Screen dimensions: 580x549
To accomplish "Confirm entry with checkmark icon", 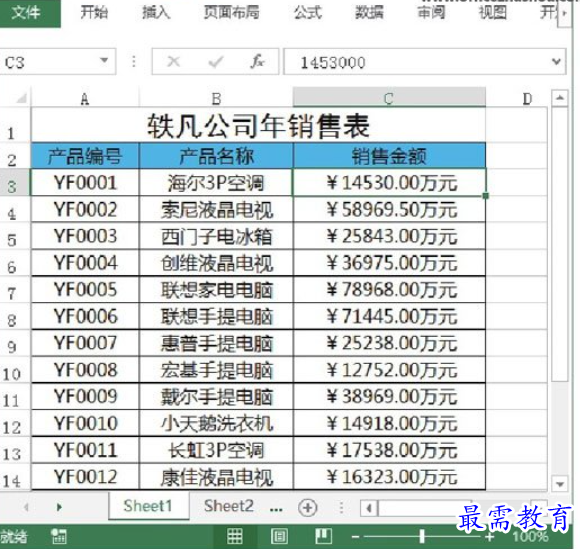I will pos(215,62).
